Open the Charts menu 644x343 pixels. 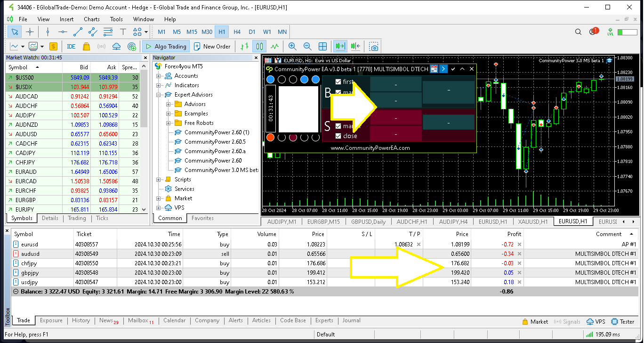[x=91, y=19]
